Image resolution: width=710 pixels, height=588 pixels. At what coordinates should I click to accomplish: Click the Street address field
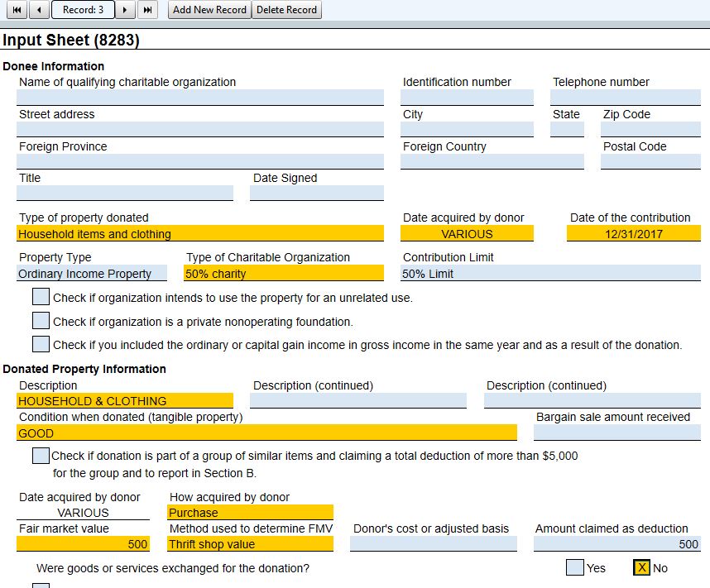tap(200, 129)
